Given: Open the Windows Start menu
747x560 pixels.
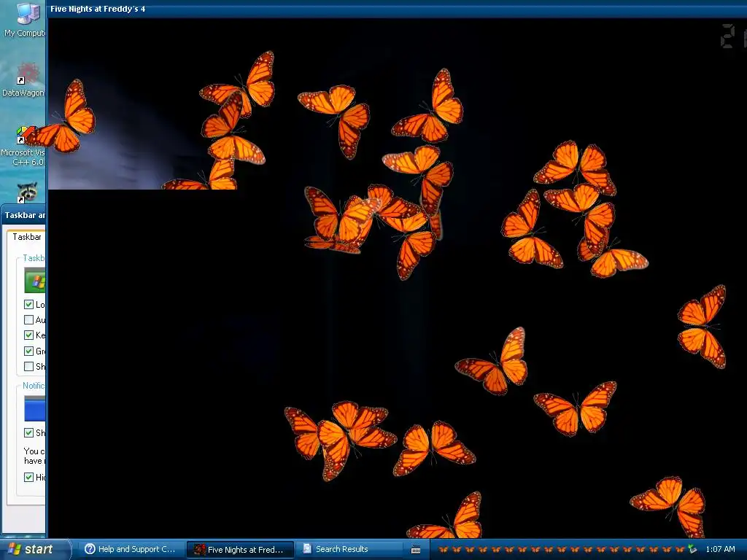Looking at the screenshot, I should (x=35, y=549).
